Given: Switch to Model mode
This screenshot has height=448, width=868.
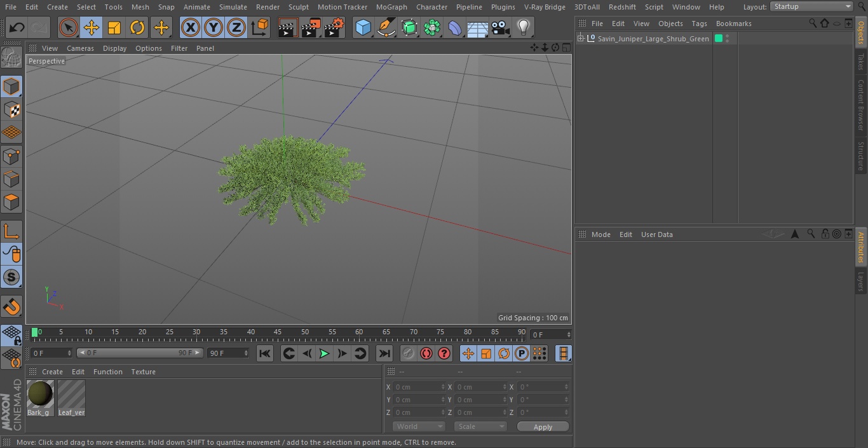Looking at the screenshot, I should click(x=11, y=86).
